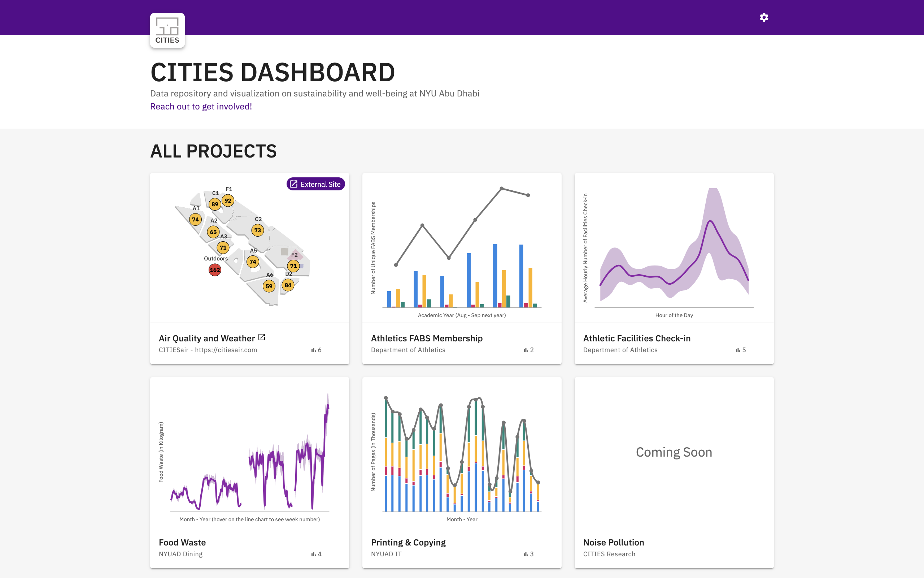This screenshot has height=578, width=924.
Task: Click the A6 marker showing 59
Action: (269, 286)
